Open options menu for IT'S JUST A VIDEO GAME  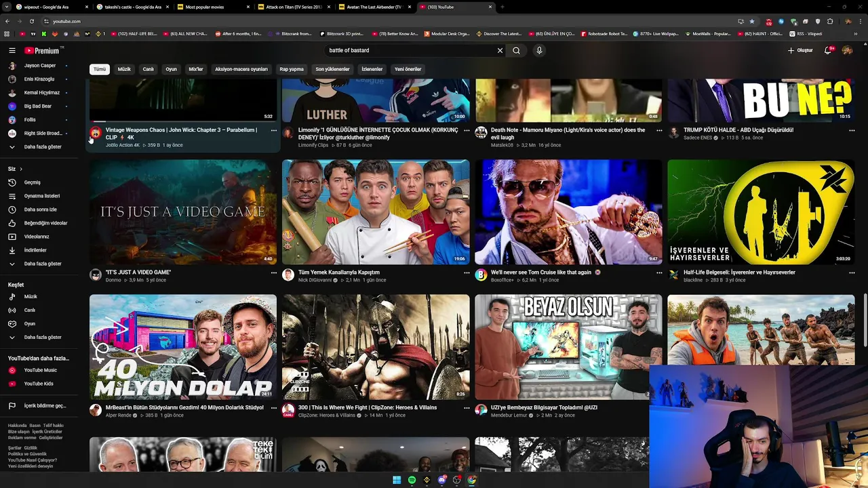[274, 272]
